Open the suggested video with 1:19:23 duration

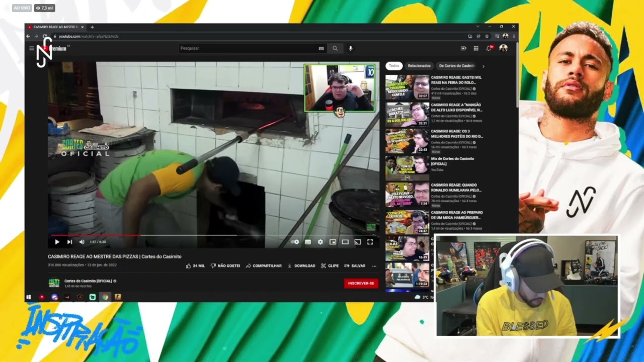(407, 276)
